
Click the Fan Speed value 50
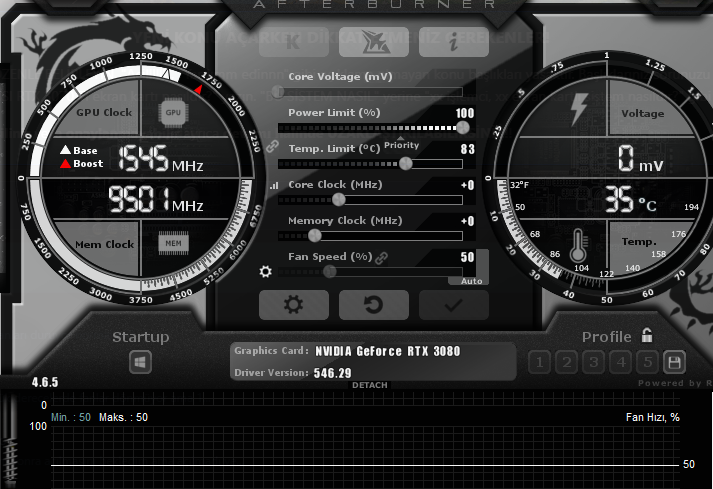coord(467,257)
